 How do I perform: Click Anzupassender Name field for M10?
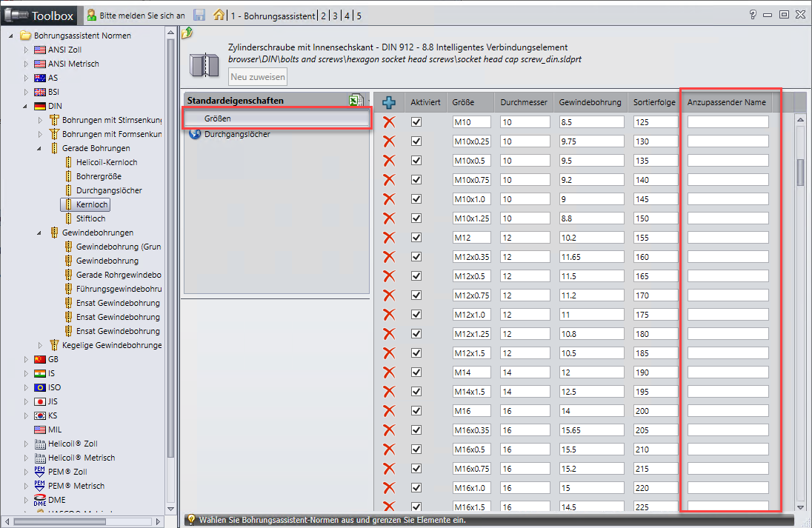pyautogui.click(x=728, y=122)
